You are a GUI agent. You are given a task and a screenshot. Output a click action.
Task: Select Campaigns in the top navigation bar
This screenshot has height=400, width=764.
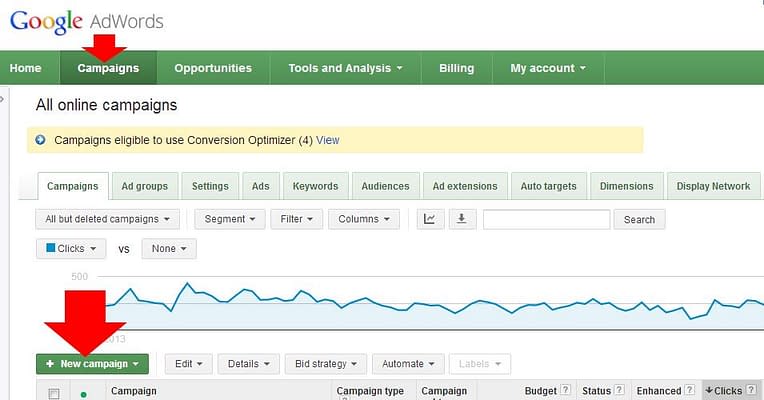click(108, 68)
